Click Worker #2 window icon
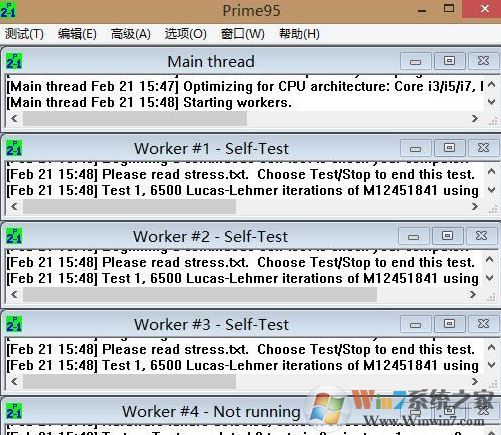Viewport: 501px width, 435px height. [x=14, y=236]
